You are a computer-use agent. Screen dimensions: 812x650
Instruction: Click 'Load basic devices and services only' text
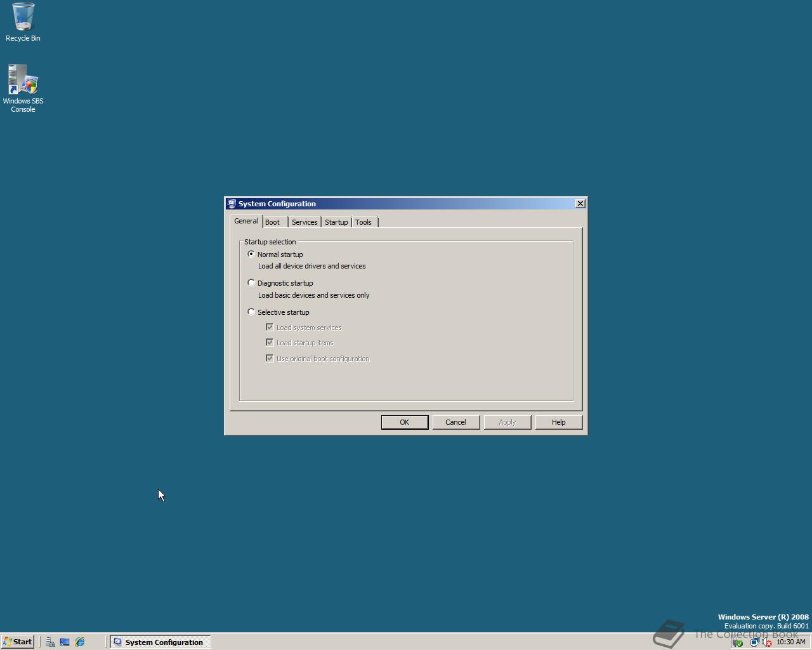tap(314, 295)
